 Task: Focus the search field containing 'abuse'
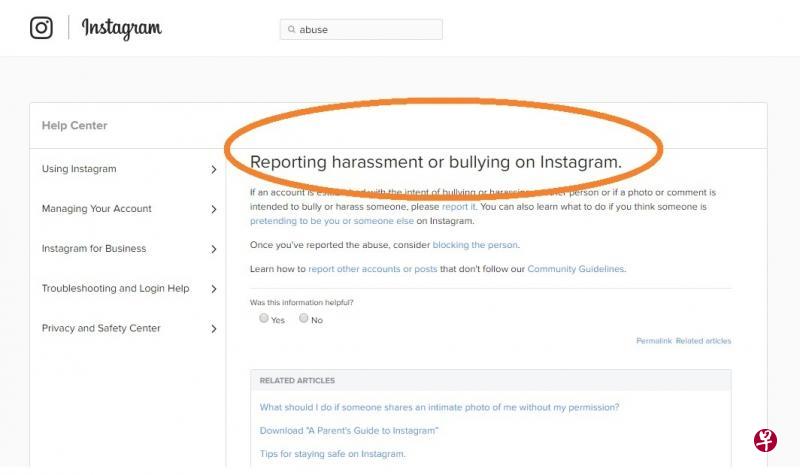coord(361,29)
